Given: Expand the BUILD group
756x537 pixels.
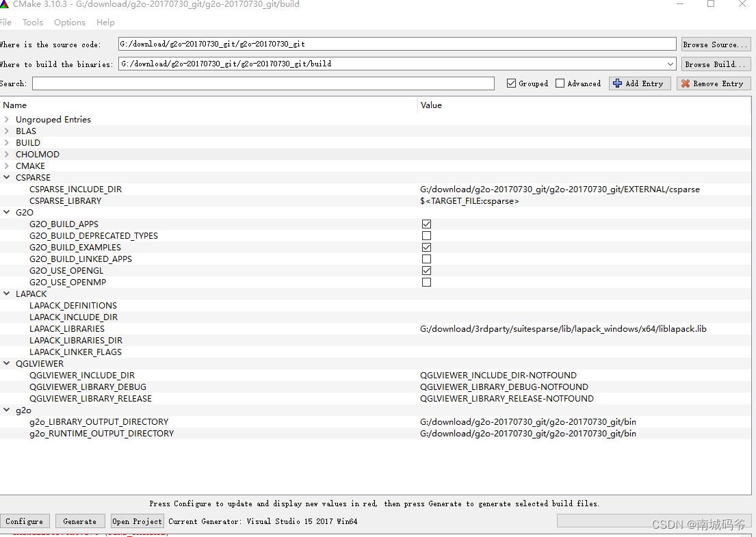Looking at the screenshot, I should coord(7,142).
